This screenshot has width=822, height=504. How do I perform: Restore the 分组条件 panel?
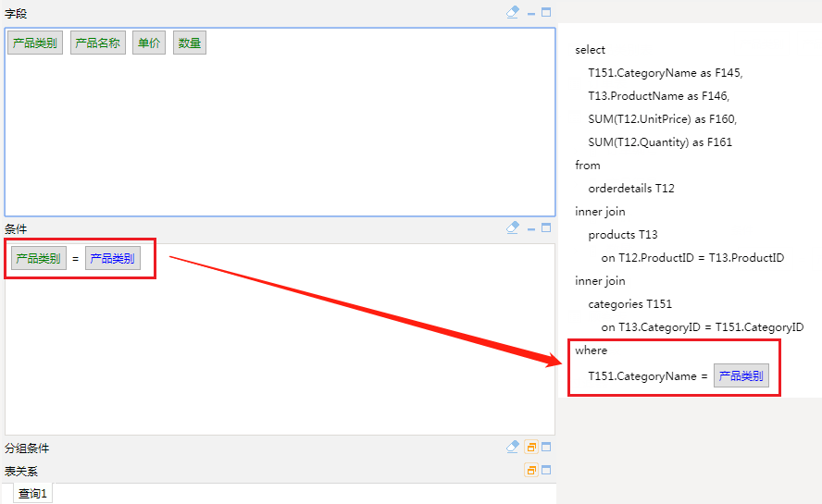pos(531,447)
